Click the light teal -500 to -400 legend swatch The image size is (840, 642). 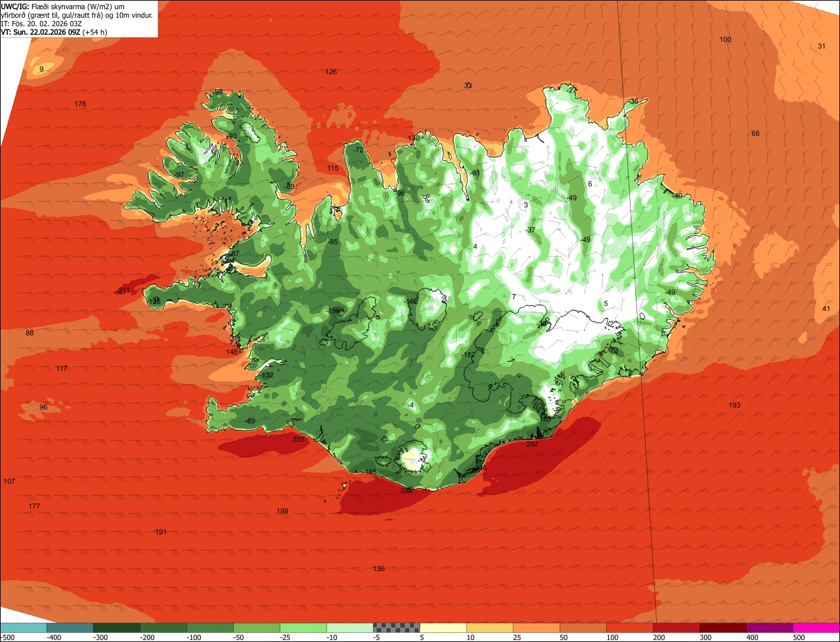pyautogui.click(x=23, y=628)
